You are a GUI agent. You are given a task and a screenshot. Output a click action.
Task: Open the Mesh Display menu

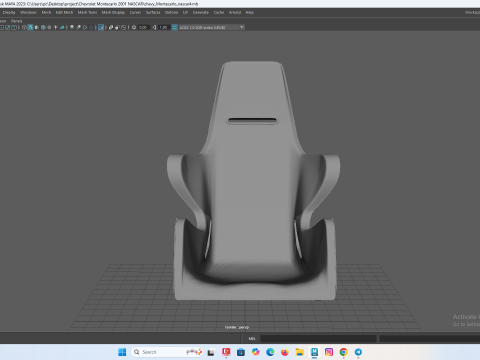113,12
